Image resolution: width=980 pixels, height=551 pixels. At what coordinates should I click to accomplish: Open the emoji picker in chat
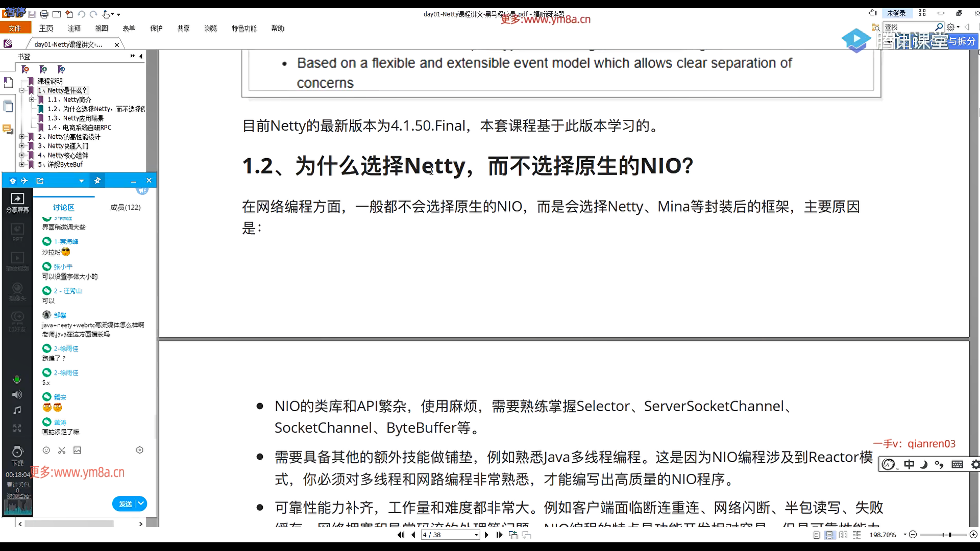coord(46,450)
